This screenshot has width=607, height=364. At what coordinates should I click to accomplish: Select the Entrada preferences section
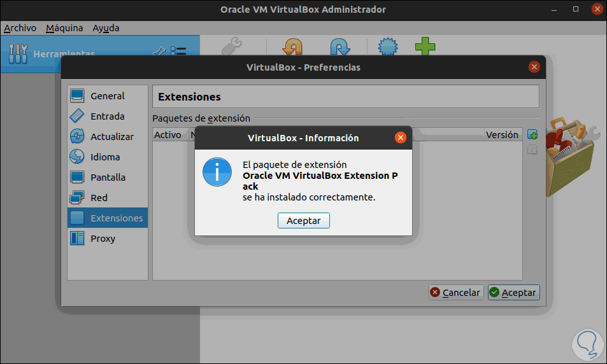pyautogui.click(x=108, y=116)
